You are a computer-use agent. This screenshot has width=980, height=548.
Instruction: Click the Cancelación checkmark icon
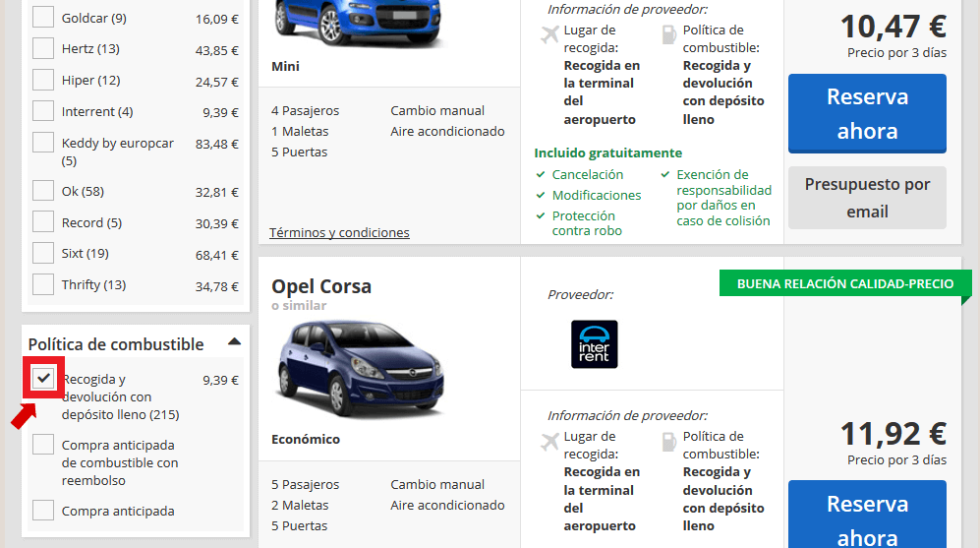541,174
